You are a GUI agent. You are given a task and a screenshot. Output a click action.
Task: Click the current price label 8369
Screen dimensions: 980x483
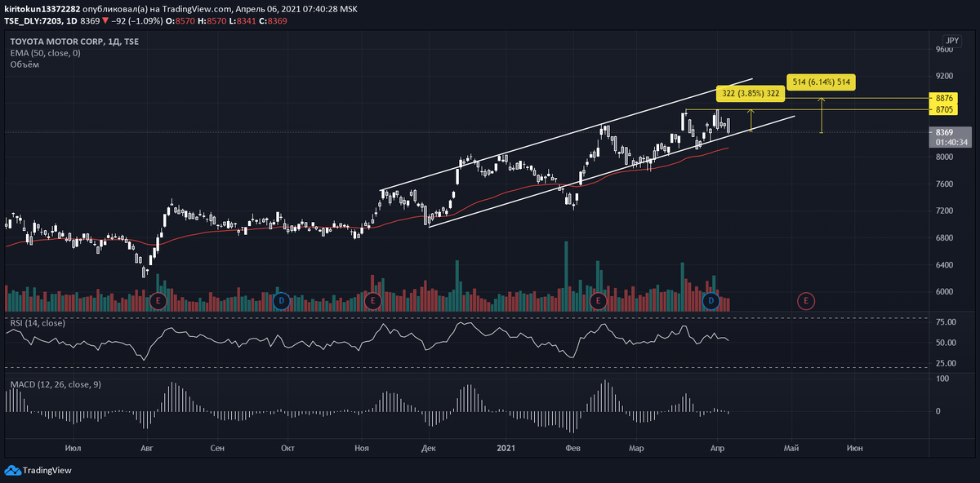tap(945, 132)
